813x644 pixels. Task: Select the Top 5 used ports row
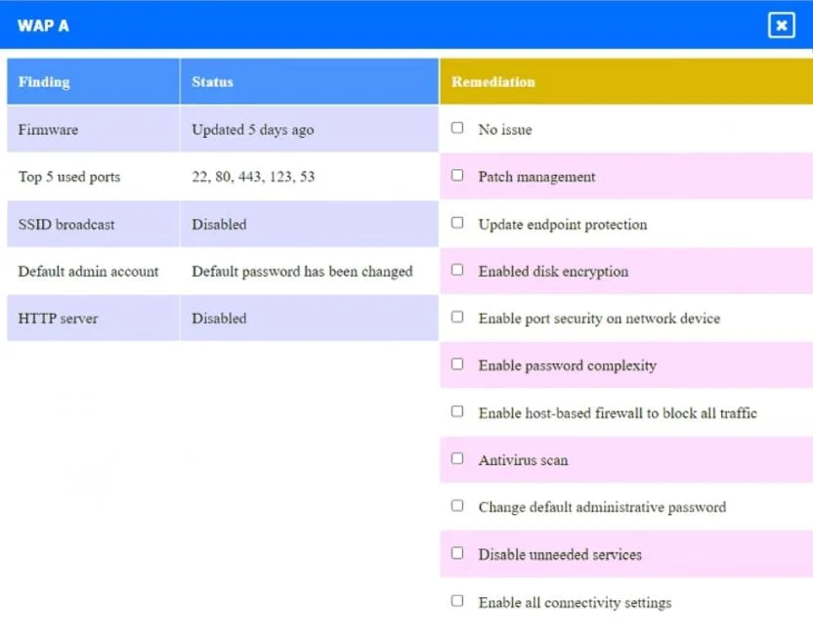[x=223, y=176]
